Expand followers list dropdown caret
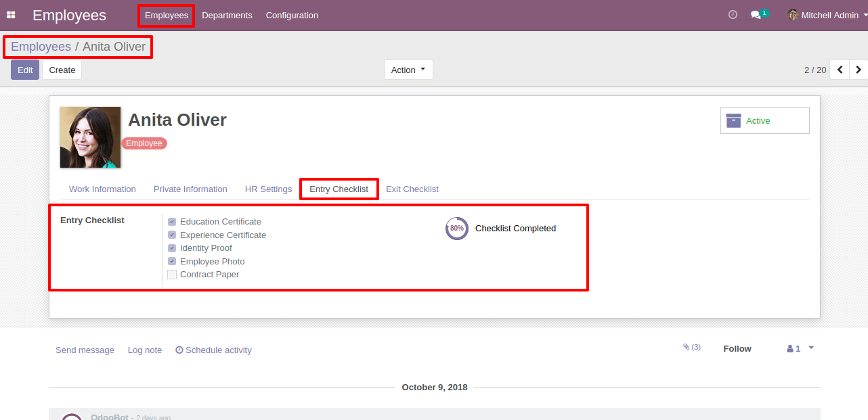Viewport: 868px width, 420px height. pyautogui.click(x=811, y=348)
